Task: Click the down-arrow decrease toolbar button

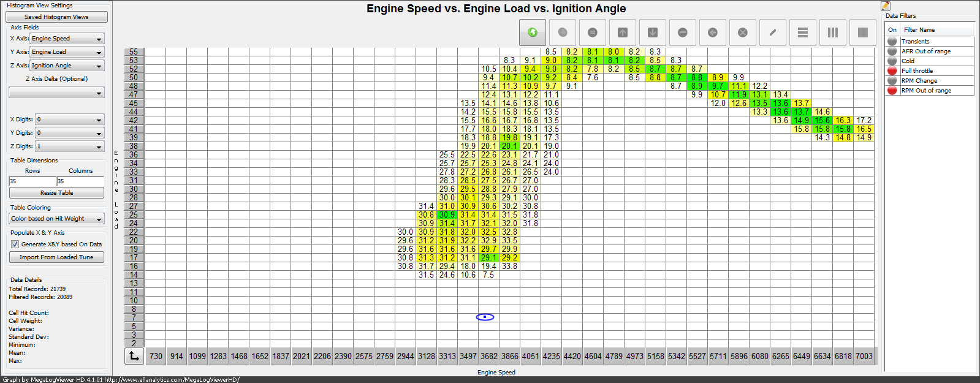Action: (653, 32)
